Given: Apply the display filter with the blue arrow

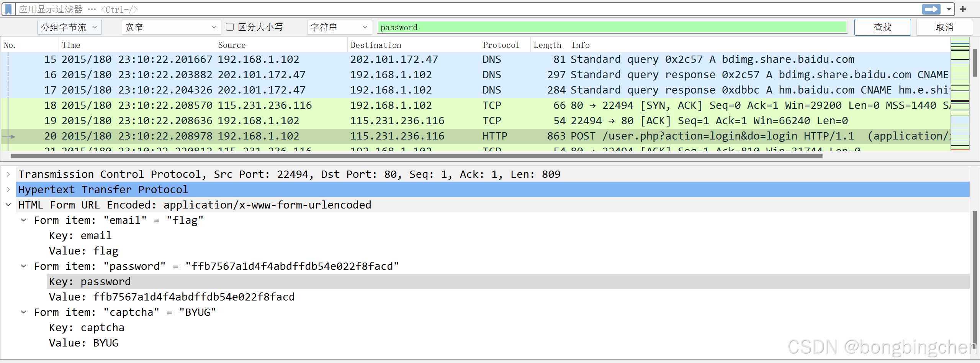Looking at the screenshot, I should (x=931, y=9).
